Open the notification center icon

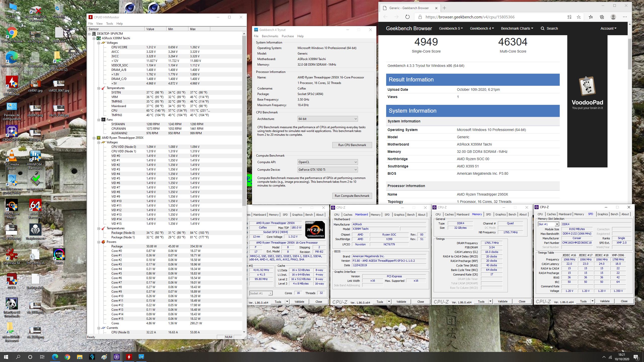point(636,357)
